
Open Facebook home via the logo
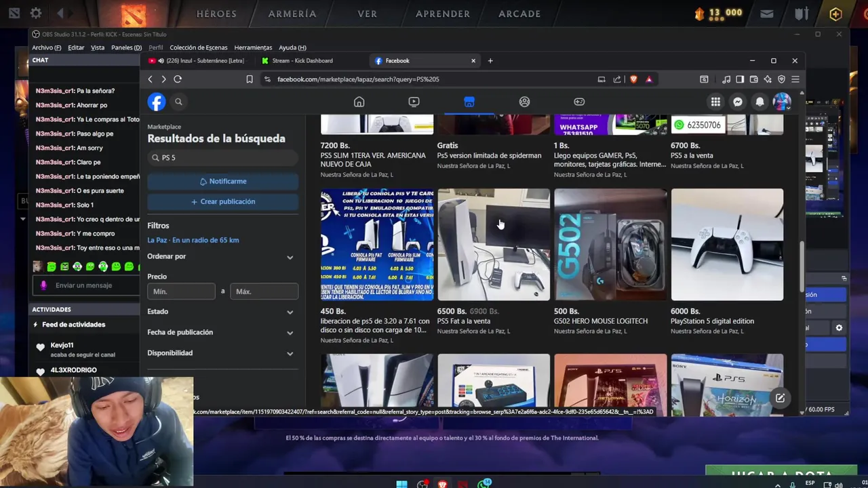157,102
